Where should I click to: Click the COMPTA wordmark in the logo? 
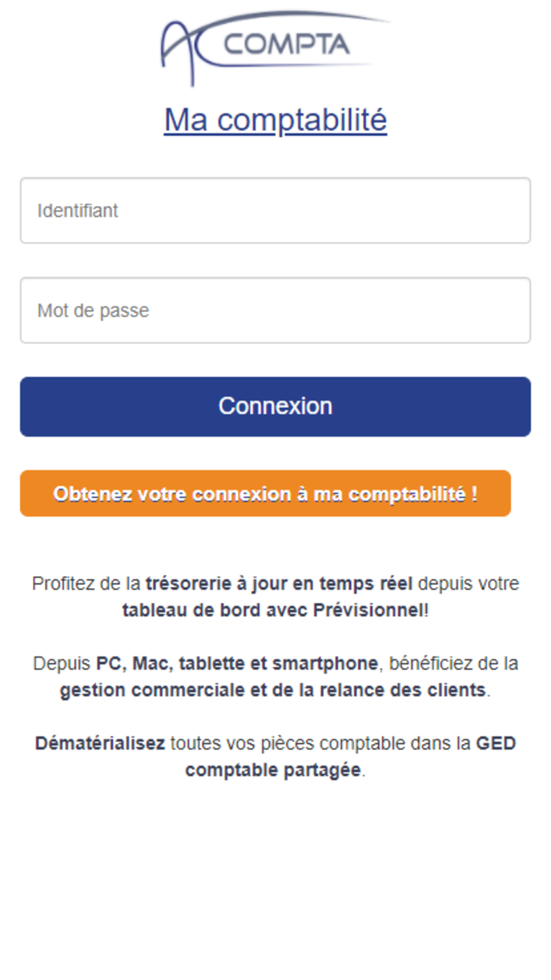pos(287,45)
